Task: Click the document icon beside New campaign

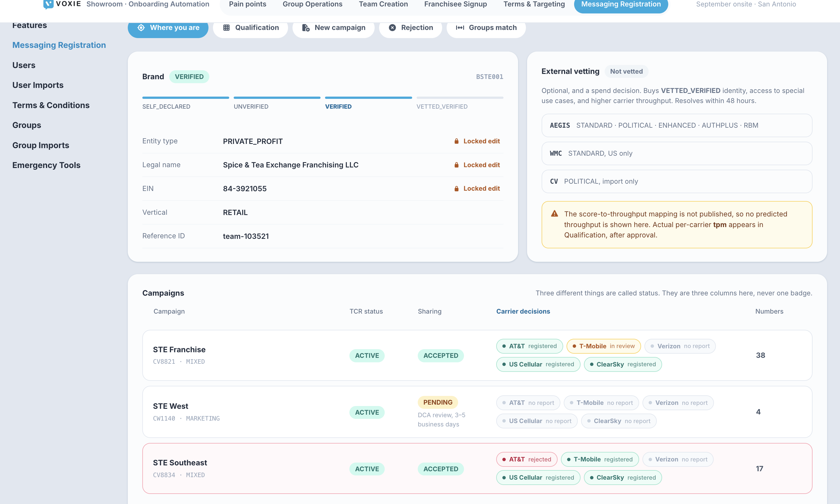Action: point(306,28)
